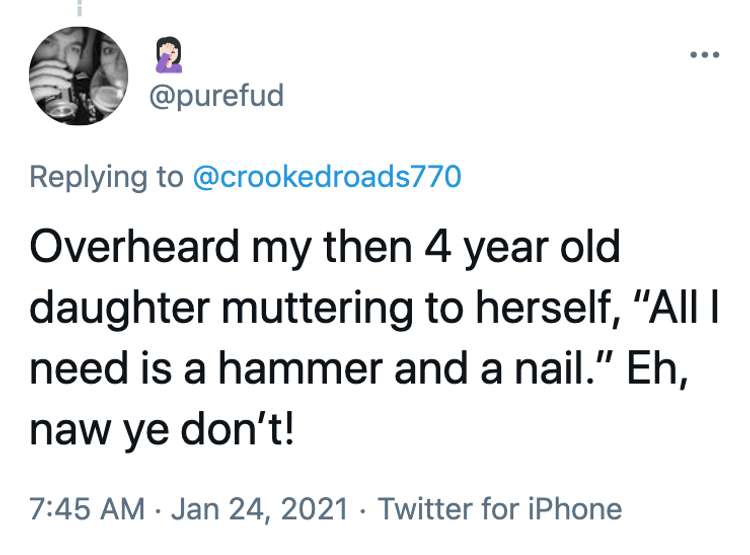Click the Jan 24, 2021 date
Screen dimensions: 750x555
(x=259, y=509)
